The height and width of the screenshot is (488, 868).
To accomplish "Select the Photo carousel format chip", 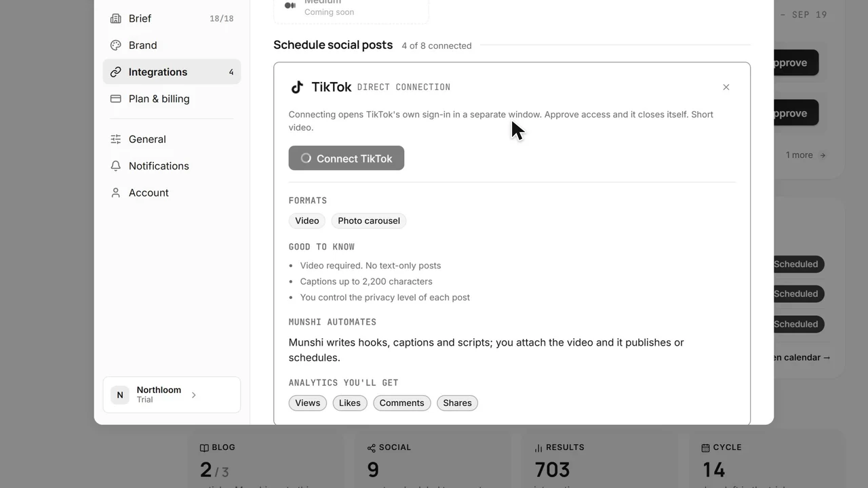I will [369, 220].
